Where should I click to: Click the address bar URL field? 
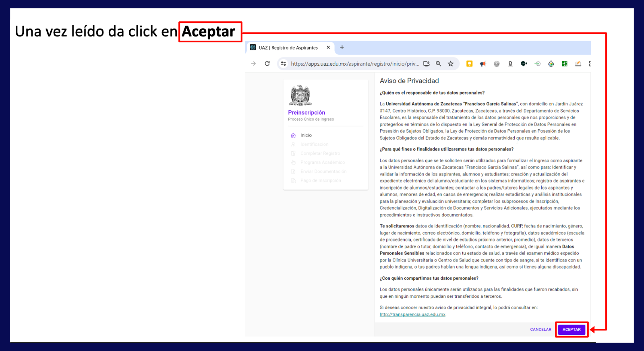click(354, 64)
